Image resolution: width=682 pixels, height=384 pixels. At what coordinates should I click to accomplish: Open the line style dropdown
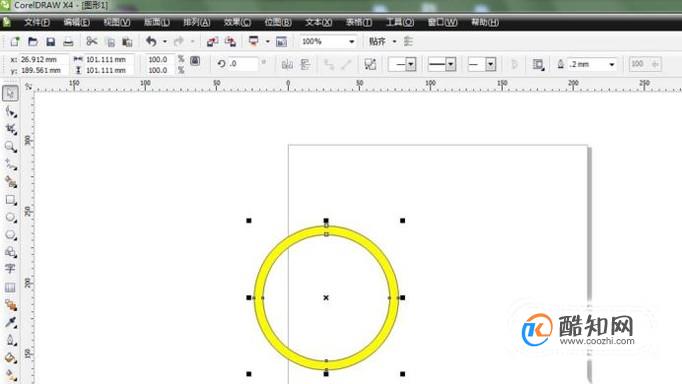pos(442,64)
